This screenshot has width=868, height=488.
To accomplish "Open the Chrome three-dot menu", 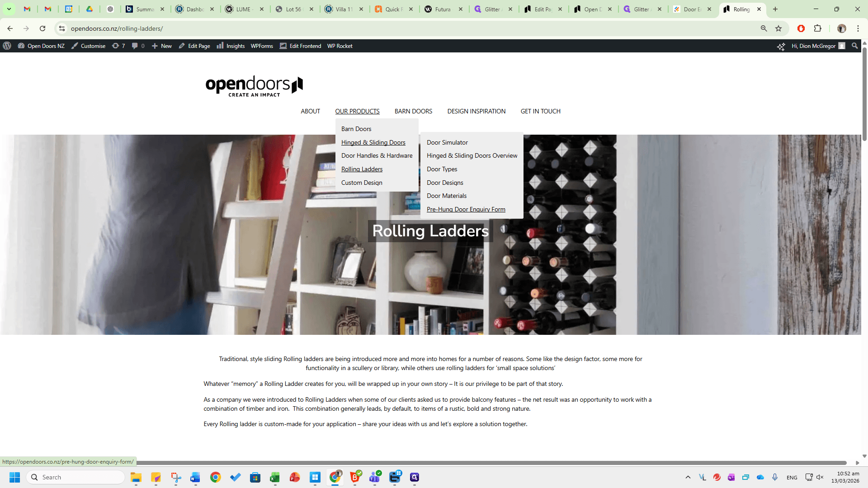I will 858,28.
